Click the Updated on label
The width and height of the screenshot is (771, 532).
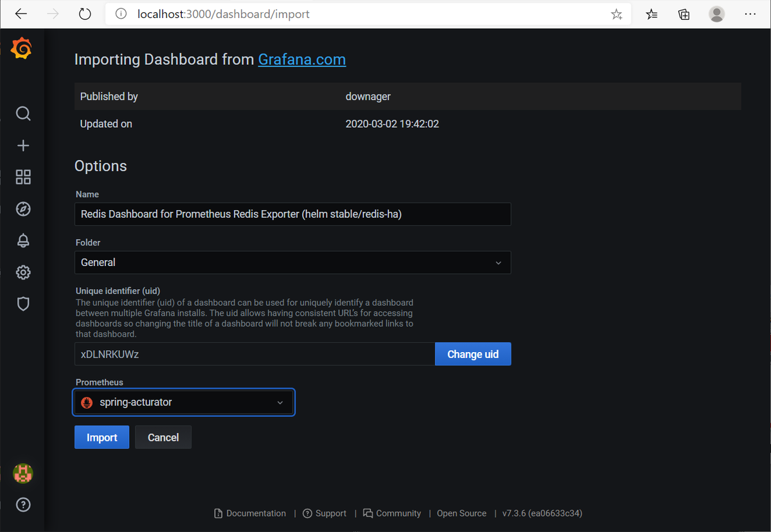[106, 124]
